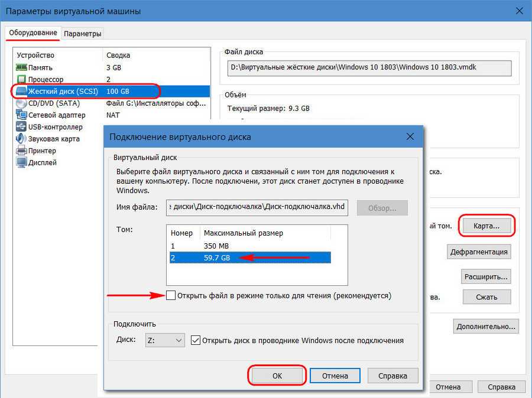Select the Память device row text
The width and height of the screenshot is (532, 398).
40,67
